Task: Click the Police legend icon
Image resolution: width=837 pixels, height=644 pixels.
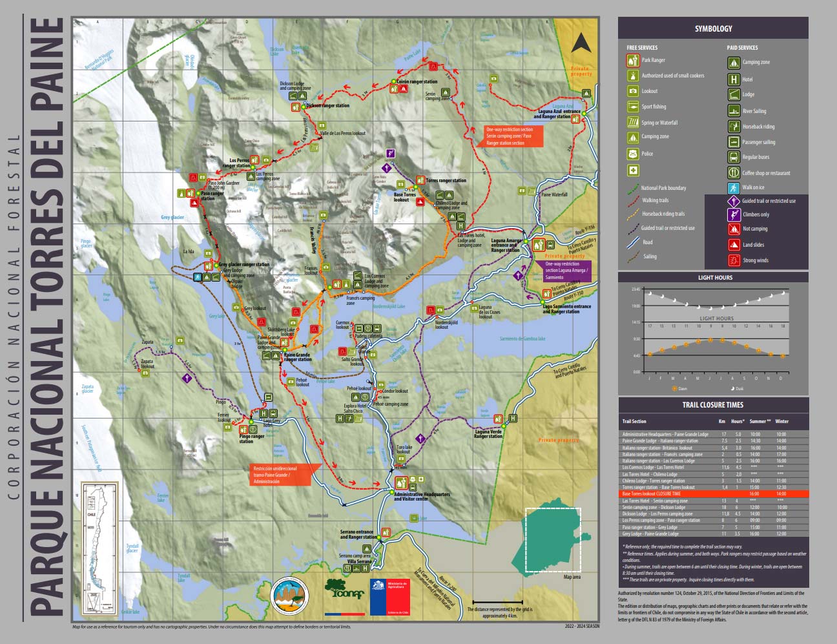Action: 633,154
